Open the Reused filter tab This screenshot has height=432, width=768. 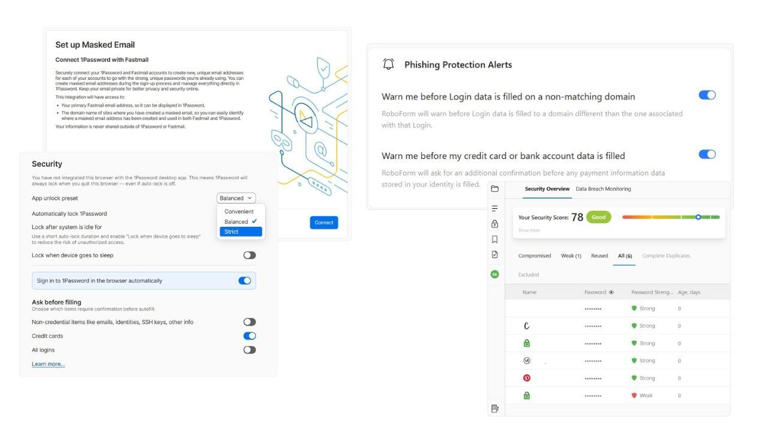click(x=599, y=256)
